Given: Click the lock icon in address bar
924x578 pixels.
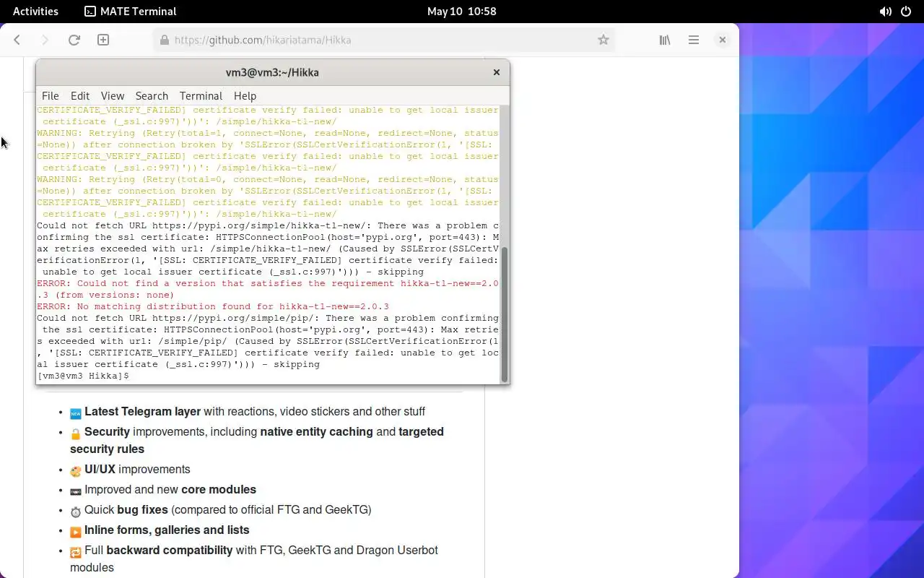Looking at the screenshot, I should (165, 40).
